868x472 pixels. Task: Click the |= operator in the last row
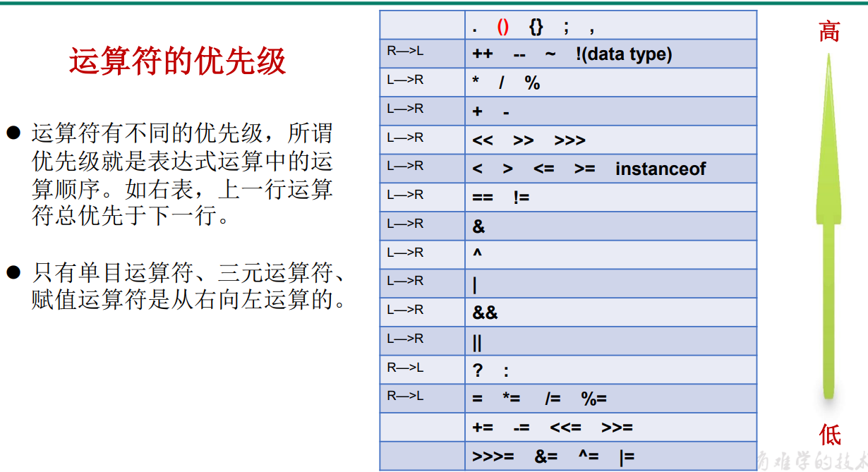tap(627, 457)
